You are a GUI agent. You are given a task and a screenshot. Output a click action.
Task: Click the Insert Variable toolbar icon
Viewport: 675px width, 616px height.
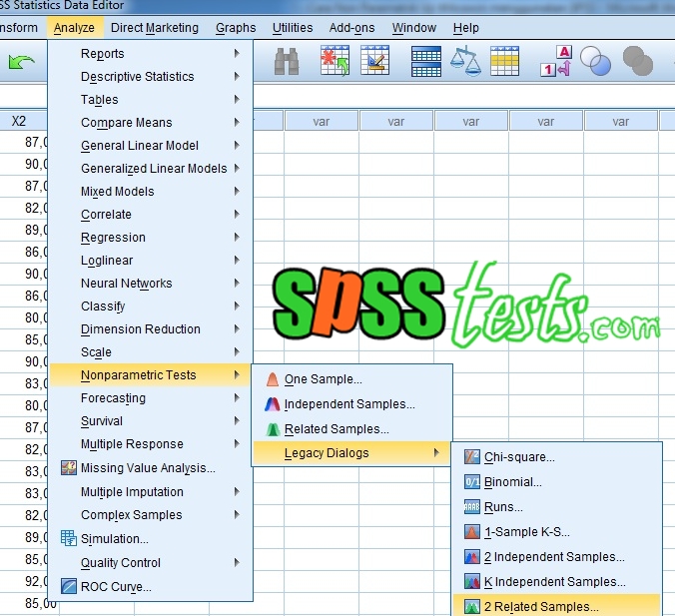(375, 60)
